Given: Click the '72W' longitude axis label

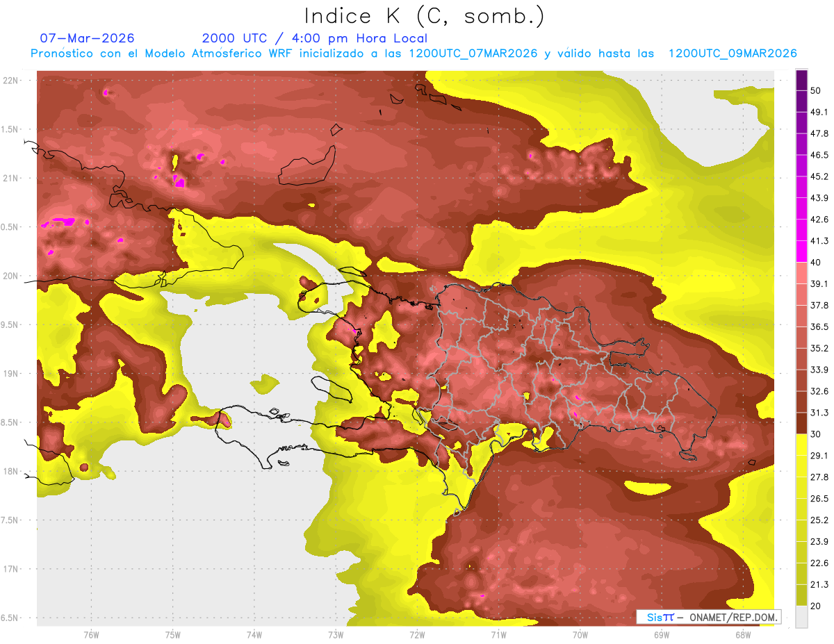Looking at the screenshot, I should (417, 634).
